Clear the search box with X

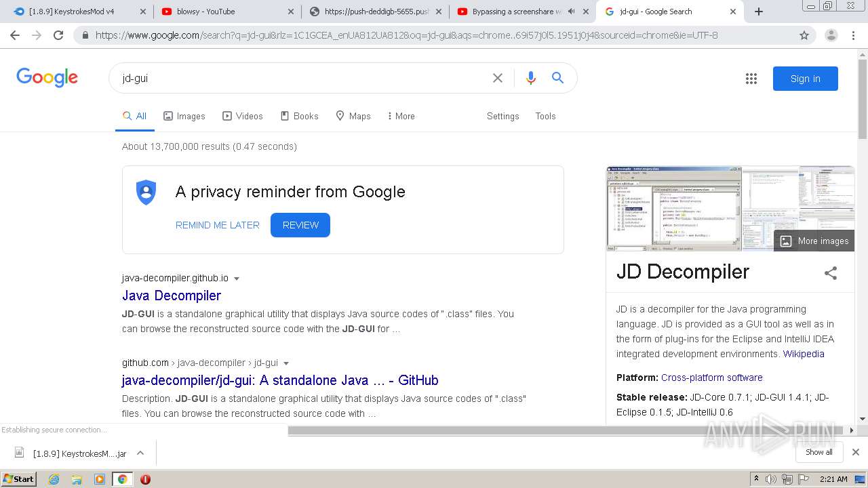(x=498, y=78)
